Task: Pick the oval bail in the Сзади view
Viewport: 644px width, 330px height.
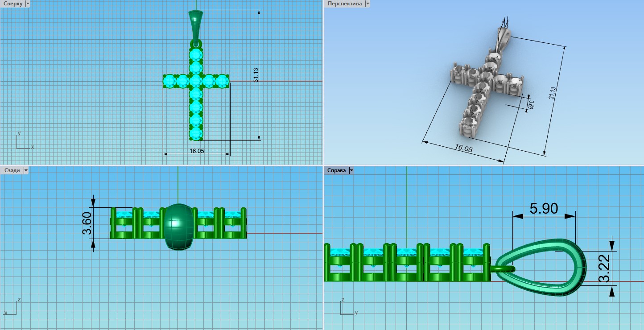Action: [178, 227]
